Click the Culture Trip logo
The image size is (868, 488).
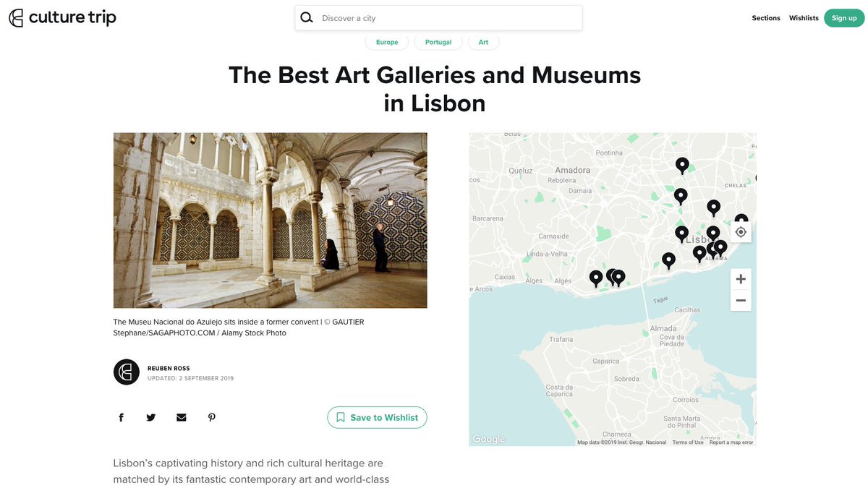click(x=61, y=17)
